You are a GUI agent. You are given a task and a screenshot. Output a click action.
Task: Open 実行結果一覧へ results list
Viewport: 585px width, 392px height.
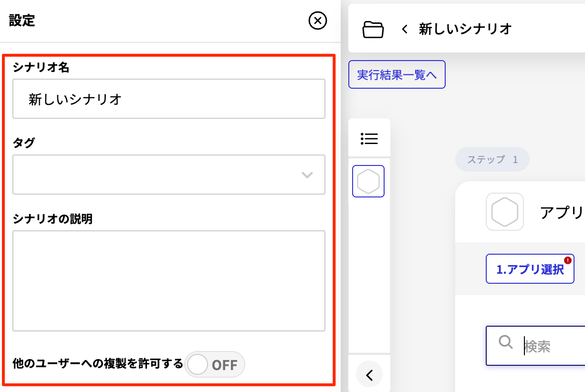397,74
